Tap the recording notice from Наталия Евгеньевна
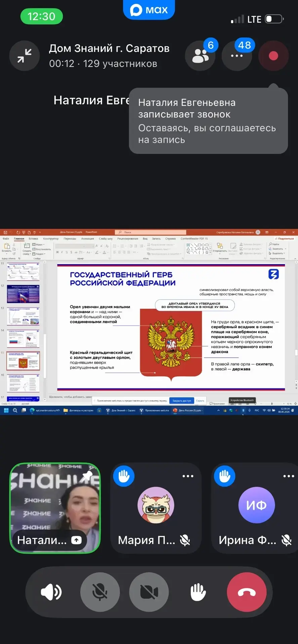This screenshot has height=644, width=298. pyautogui.click(x=208, y=121)
